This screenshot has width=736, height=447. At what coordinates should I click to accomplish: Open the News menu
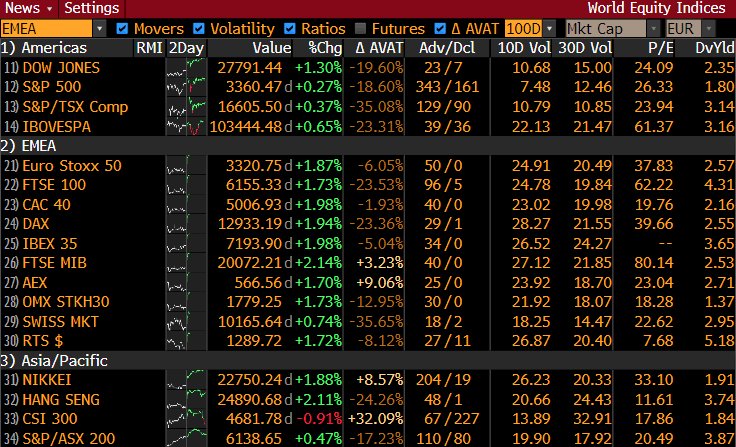pyautogui.click(x=28, y=8)
